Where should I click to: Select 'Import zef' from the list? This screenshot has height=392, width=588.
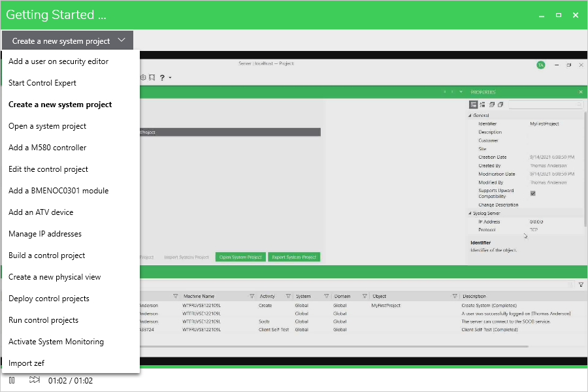coord(26,363)
